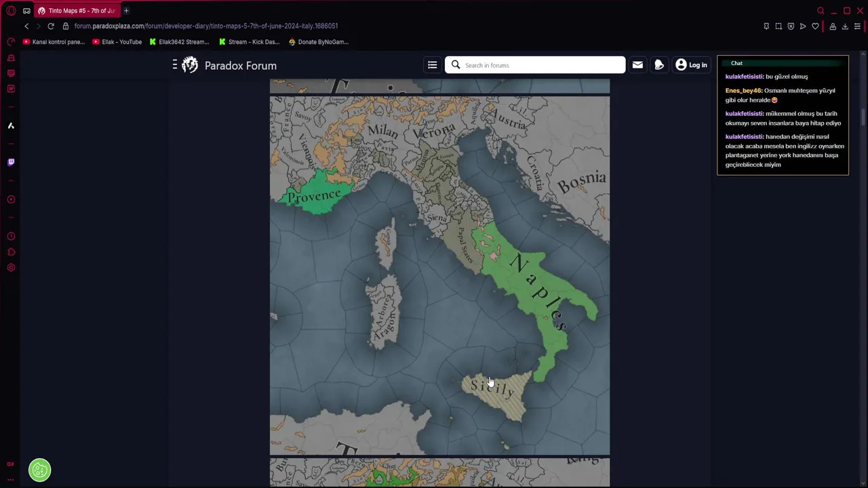Go back to previous page

click(x=26, y=26)
